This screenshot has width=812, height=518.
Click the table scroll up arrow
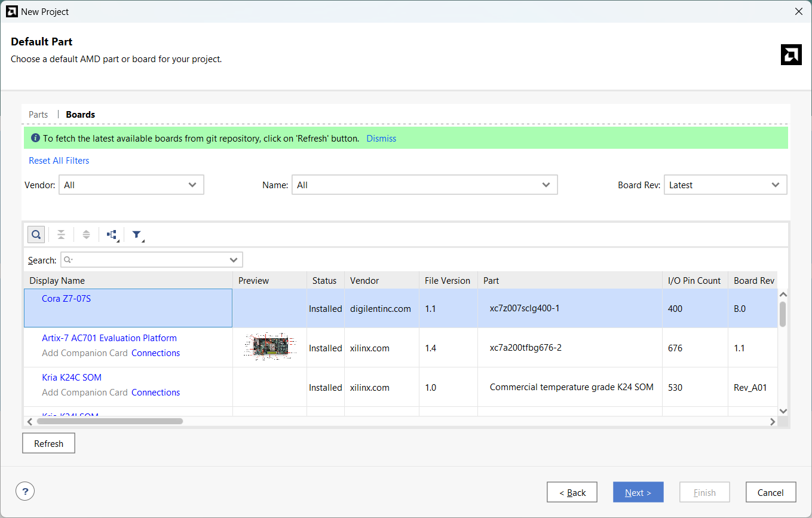pyautogui.click(x=783, y=295)
